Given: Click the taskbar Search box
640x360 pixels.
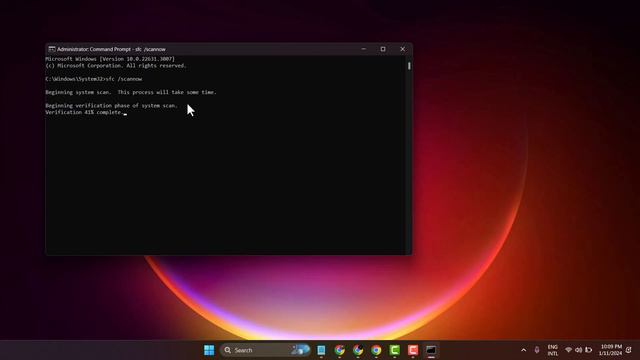Looking at the screenshot, I should click(x=265, y=350).
